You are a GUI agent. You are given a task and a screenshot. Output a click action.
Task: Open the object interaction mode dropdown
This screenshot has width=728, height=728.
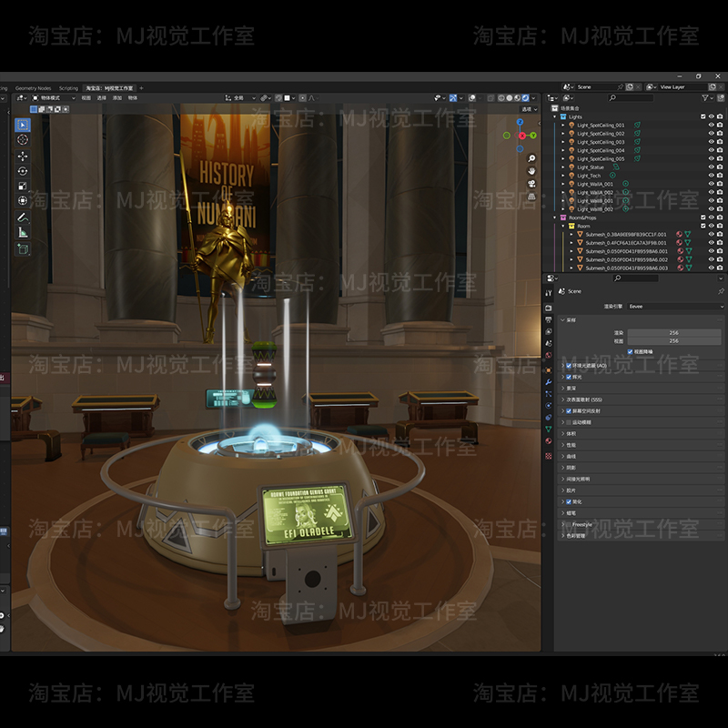[53, 98]
